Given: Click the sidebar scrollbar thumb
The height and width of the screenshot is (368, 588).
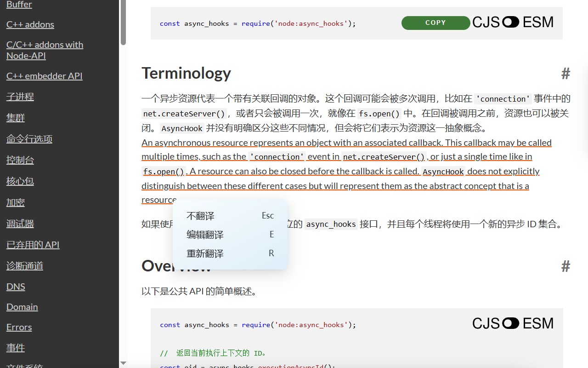Looking at the screenshot, I should tap(123, 22).
